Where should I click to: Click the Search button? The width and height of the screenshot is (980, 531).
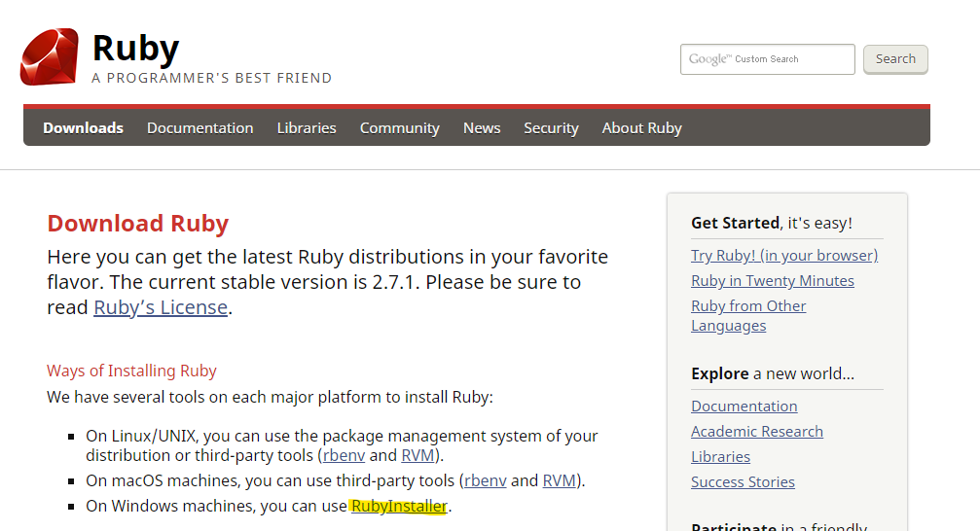895,59
